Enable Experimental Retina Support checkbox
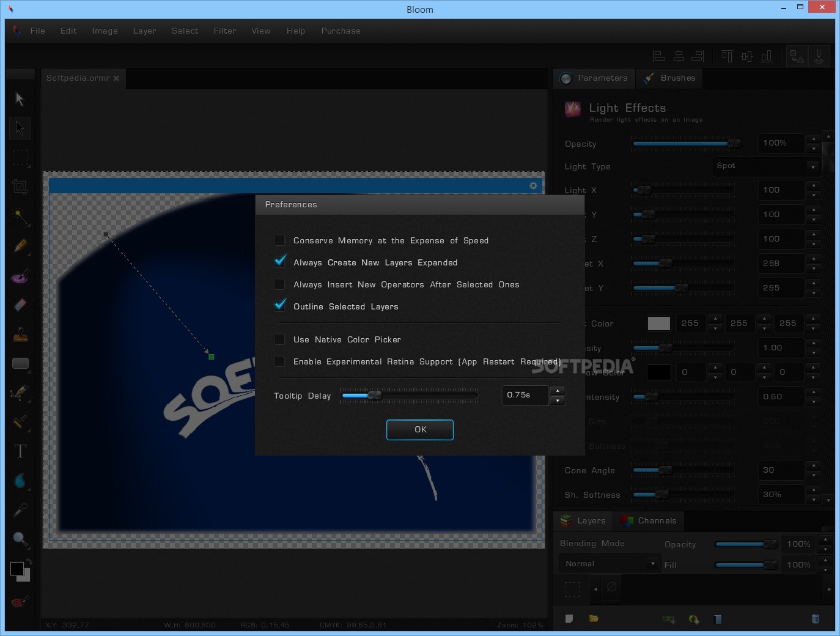This screenshot has width=840, height=636. tap(279, 361)
